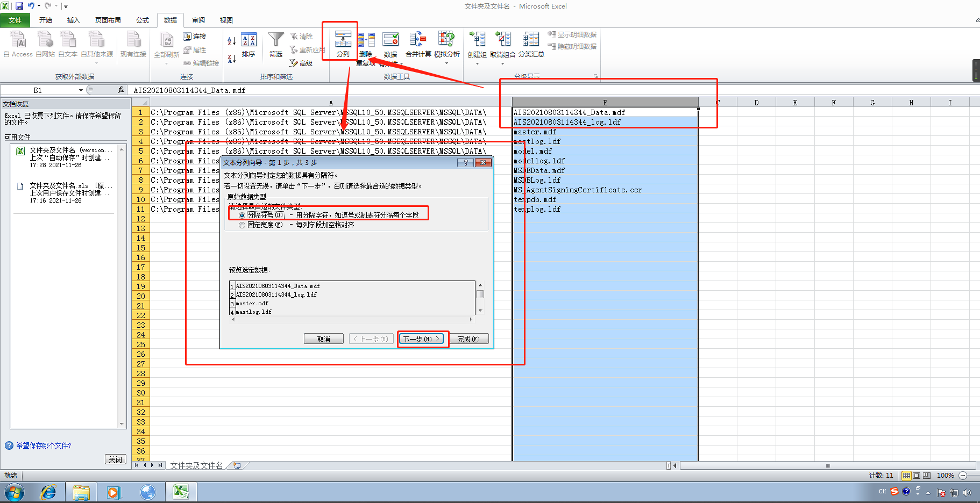Open the 文件 tab
The height and width of the screenshot is (503, 980).
click(15, 20)
